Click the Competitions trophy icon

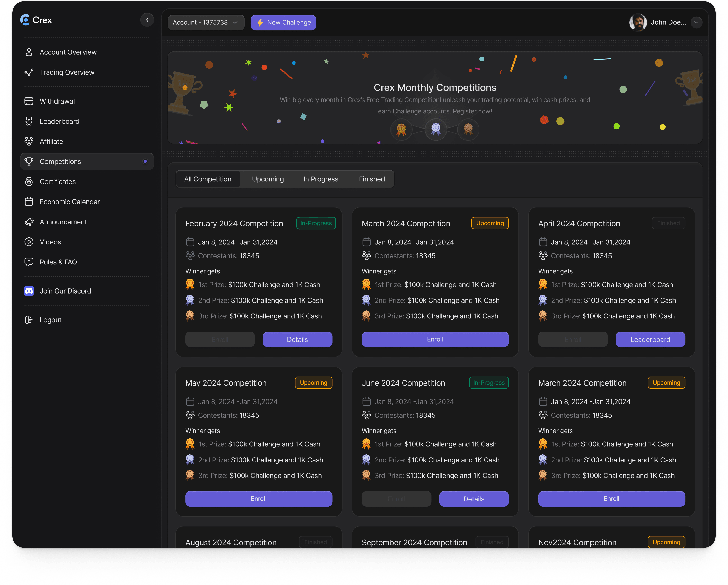29,161
